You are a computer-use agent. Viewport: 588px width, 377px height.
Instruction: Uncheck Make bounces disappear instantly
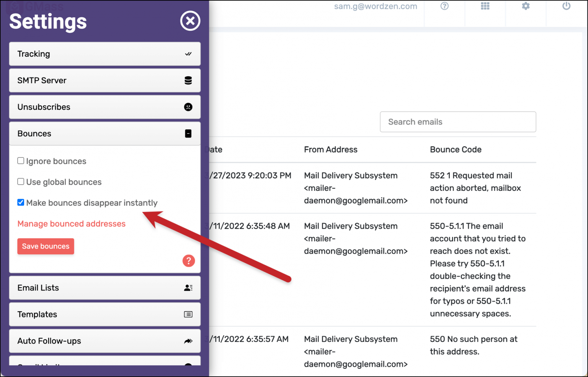click(x=21, y=202)
